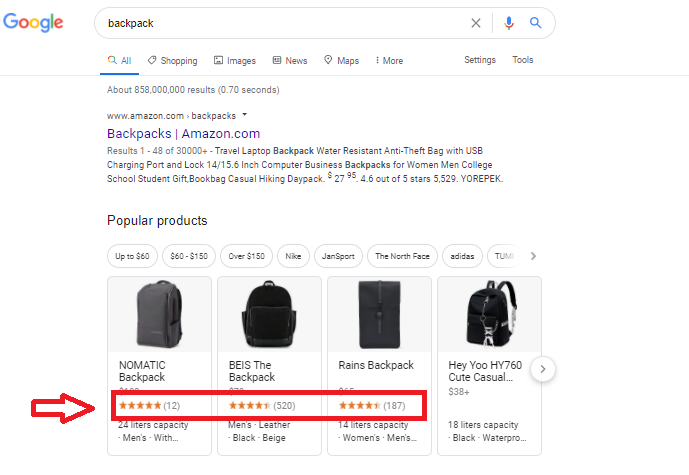Click the blue search magnifier icon
The width and height of the screenshot is (689, 475).
click(x=536, y=23)
